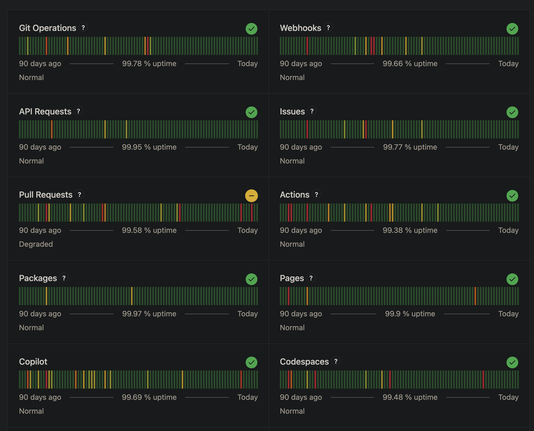The height and width of the screenshot is (431, 534).
Task: Click the green checkmark for Pages
Action: (512, 279)
